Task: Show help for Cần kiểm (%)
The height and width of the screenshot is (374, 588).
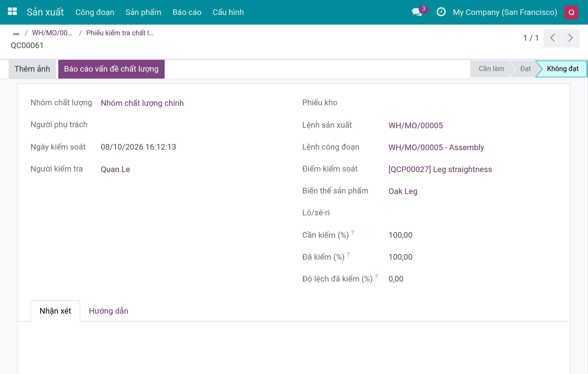Action: click(353, 232)
